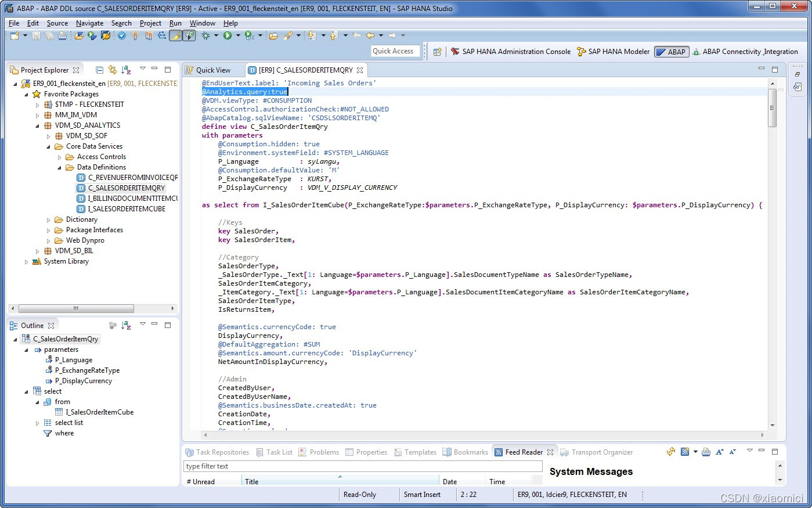Switch to SAP HANA Administration Console perspective
Image resolution: width=812 pixels, height=508 pixels.
click(x=511, y=52)
